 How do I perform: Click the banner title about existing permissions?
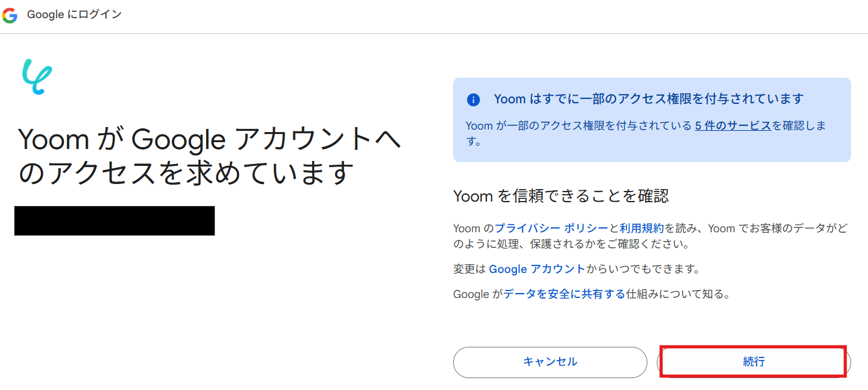coord(648,99)
